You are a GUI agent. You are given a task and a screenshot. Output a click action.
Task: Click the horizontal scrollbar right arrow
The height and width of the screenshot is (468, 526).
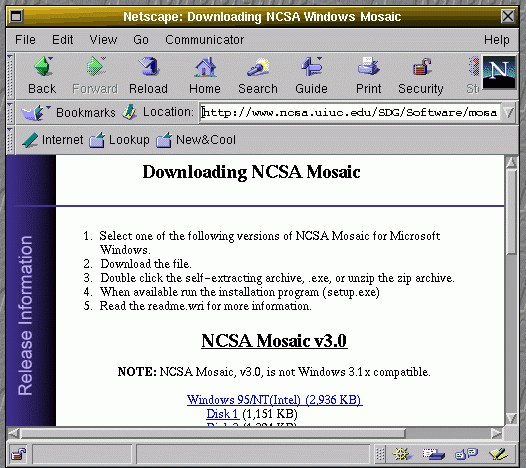click(x=497, y=433)
